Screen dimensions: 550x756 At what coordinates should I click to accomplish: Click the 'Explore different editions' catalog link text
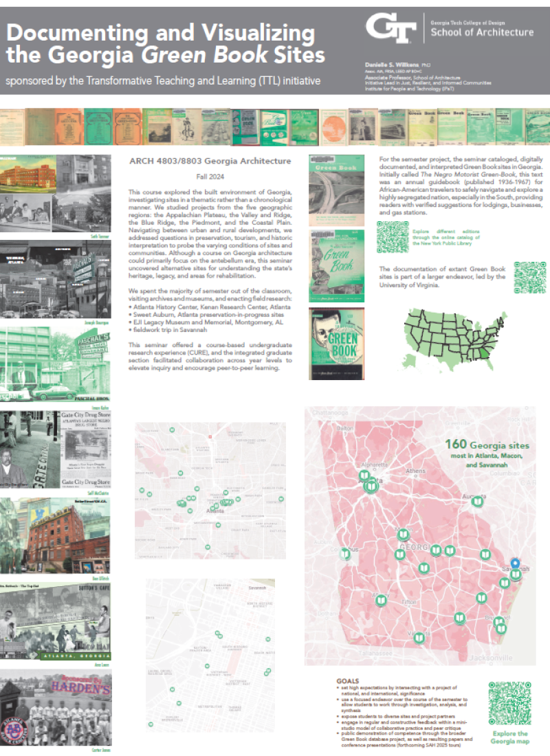click(445, 237)
